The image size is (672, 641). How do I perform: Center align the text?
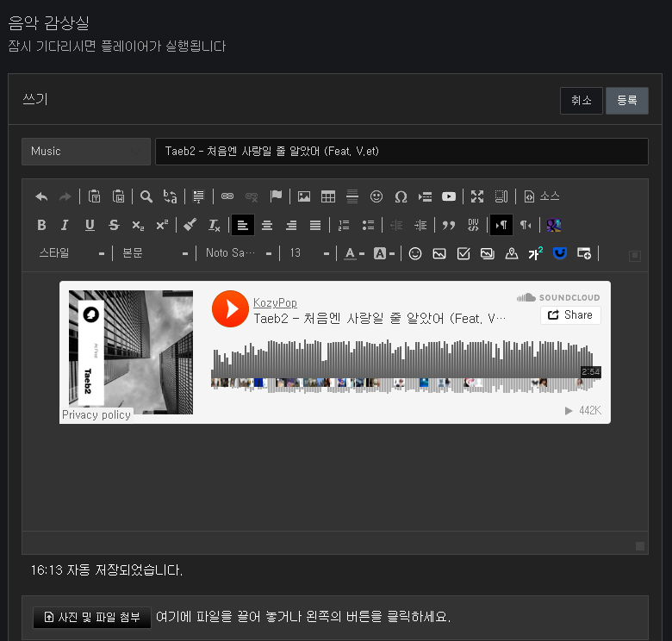tap(267, 225)
